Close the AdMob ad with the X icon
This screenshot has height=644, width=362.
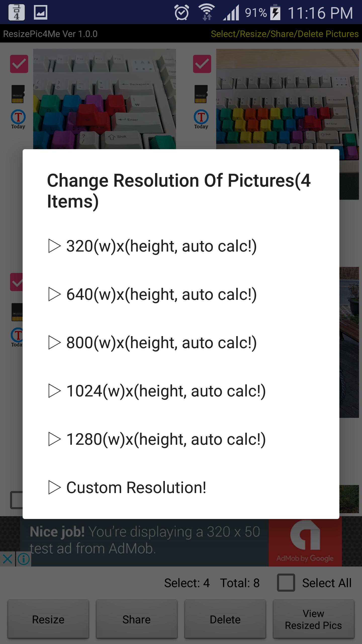click(8, 559)
